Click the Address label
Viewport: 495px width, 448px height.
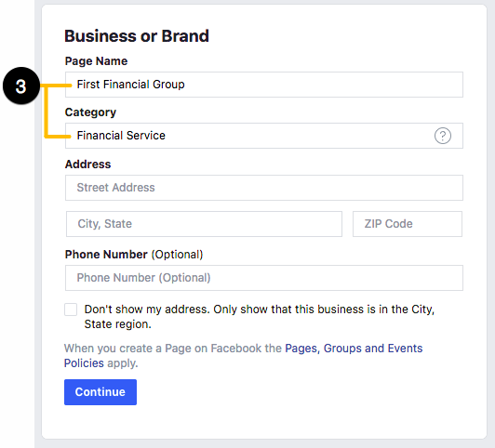click(88, 165)
